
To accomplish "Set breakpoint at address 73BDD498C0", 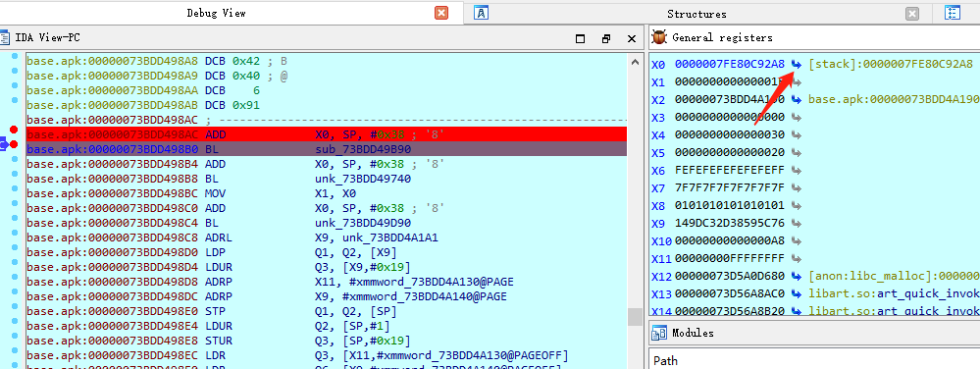I will (x=15, y=204).
